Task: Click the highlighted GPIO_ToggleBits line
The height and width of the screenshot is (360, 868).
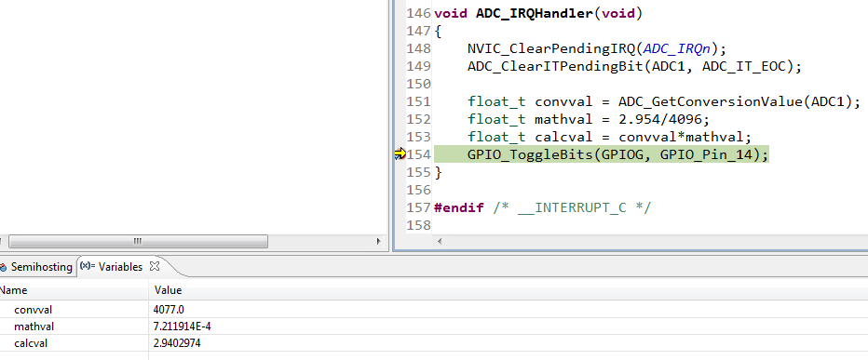Action: coord(602,154)
